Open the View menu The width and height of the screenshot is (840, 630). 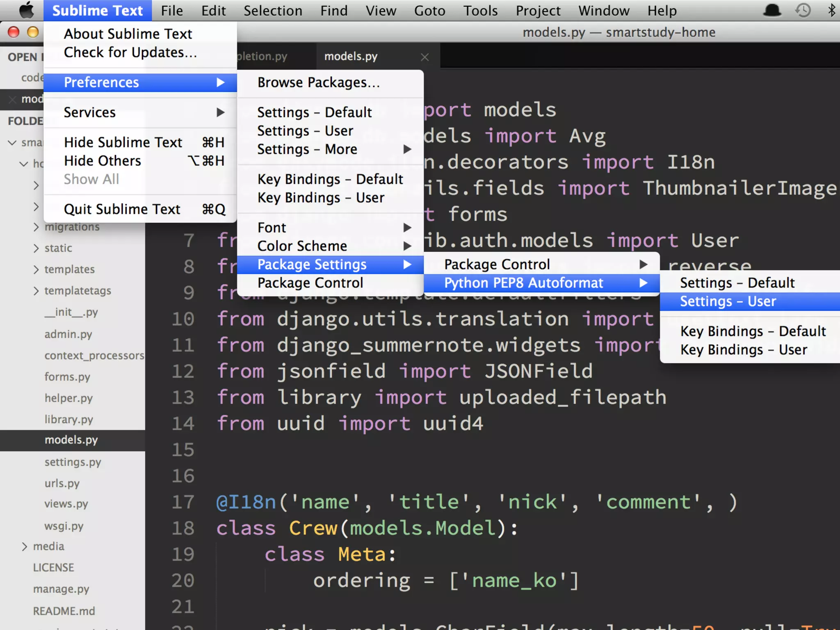381,11
